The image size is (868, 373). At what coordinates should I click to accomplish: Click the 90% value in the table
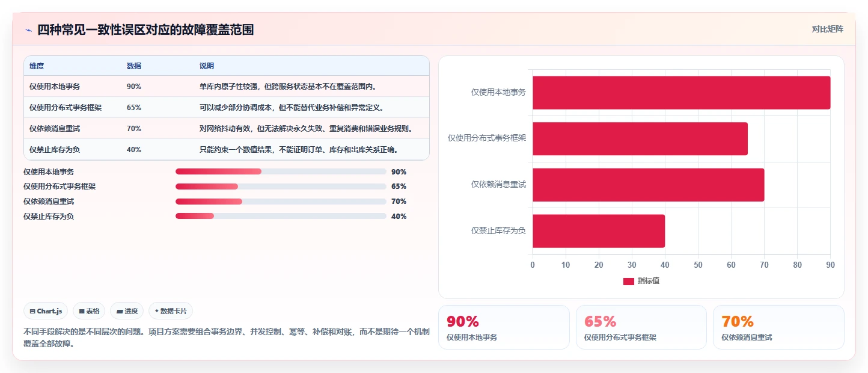[134, 87]
